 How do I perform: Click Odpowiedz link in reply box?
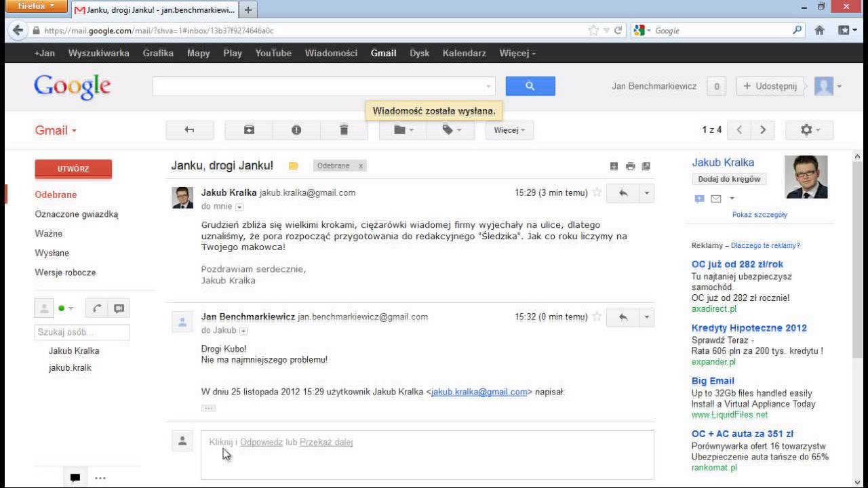click(x=261, y=442)
